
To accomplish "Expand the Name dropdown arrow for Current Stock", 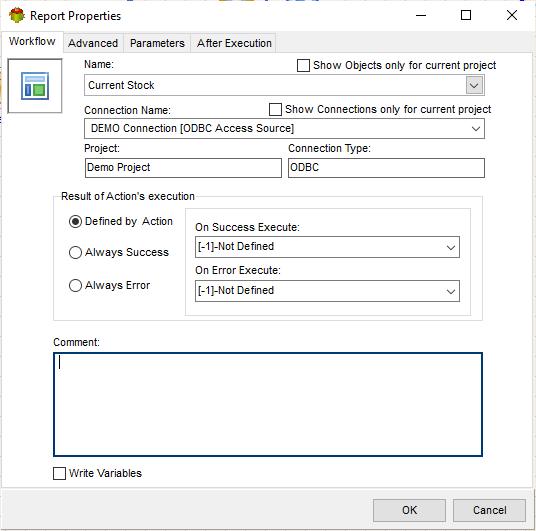I will (x=474, y=85).
